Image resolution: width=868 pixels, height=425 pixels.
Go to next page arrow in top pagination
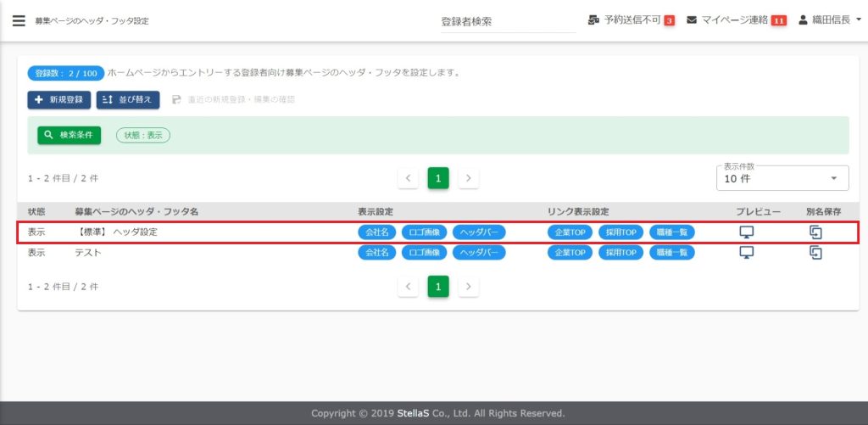click(469, 178)
